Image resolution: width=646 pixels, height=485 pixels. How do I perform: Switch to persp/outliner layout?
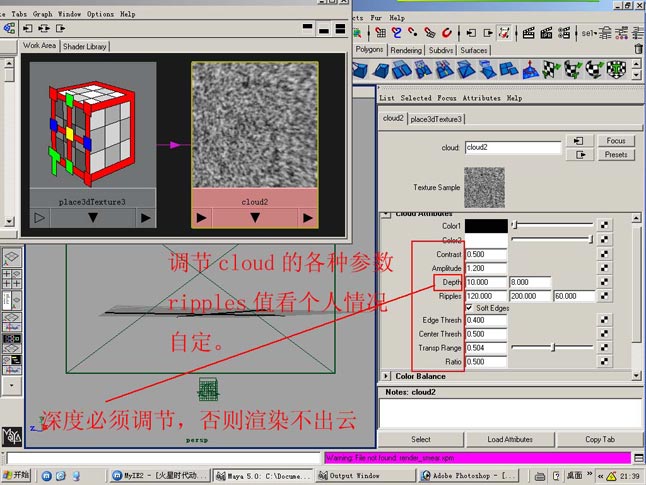tap(12, 301)
